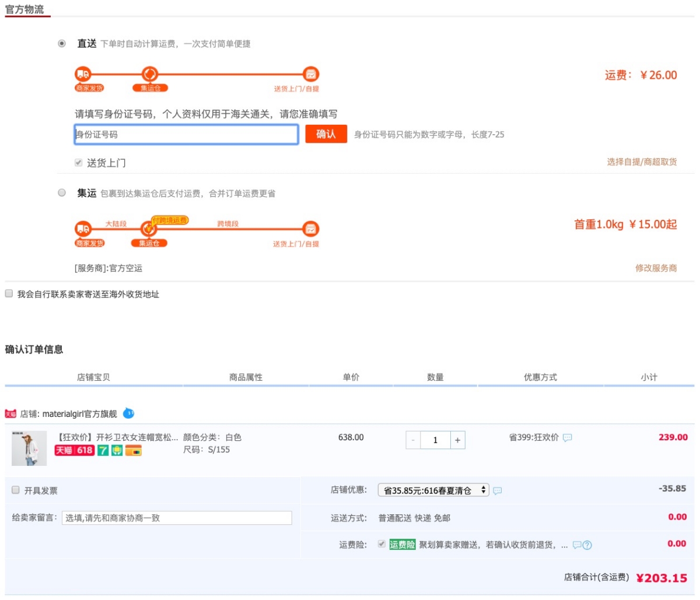Open the hoodie product thumbnail image
The width and height of the screenshot is (700, 600).
(x=29, y=448)
